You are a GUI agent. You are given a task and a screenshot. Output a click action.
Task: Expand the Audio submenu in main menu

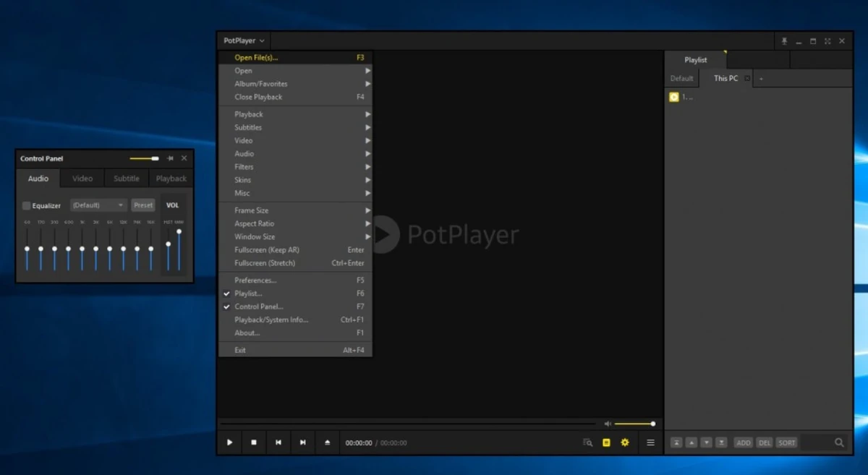coord(295,154)
